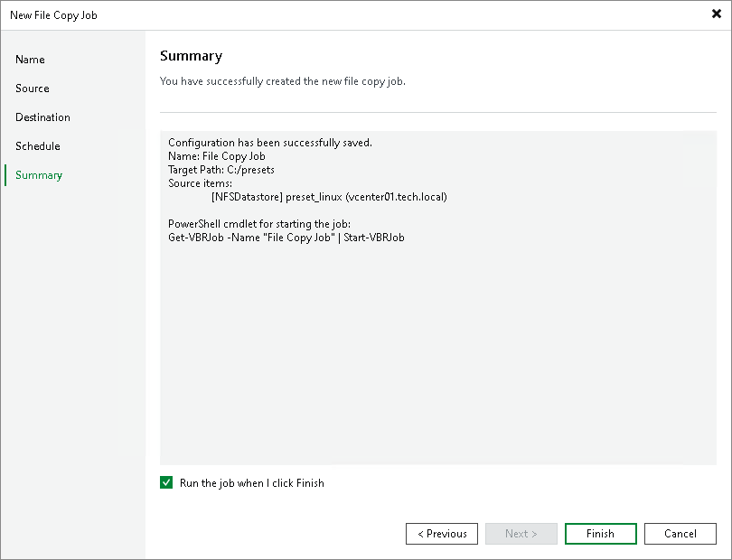
Task: Click the 'New File Copy Job' window title
Action: [x=53, y=15]
